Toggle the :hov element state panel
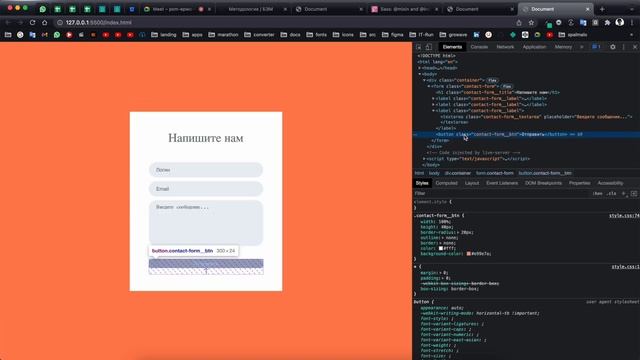The image size is (640, 360). pos(598,193)
